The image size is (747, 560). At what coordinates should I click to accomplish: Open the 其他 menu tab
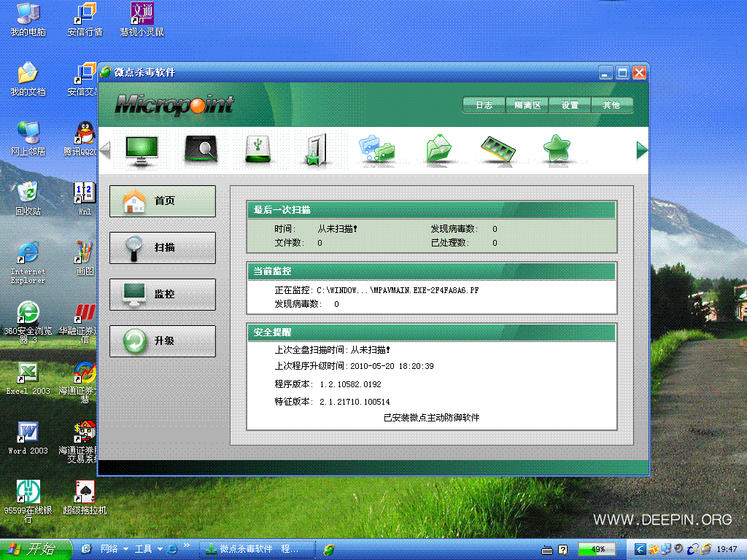(x=611, y=105)
